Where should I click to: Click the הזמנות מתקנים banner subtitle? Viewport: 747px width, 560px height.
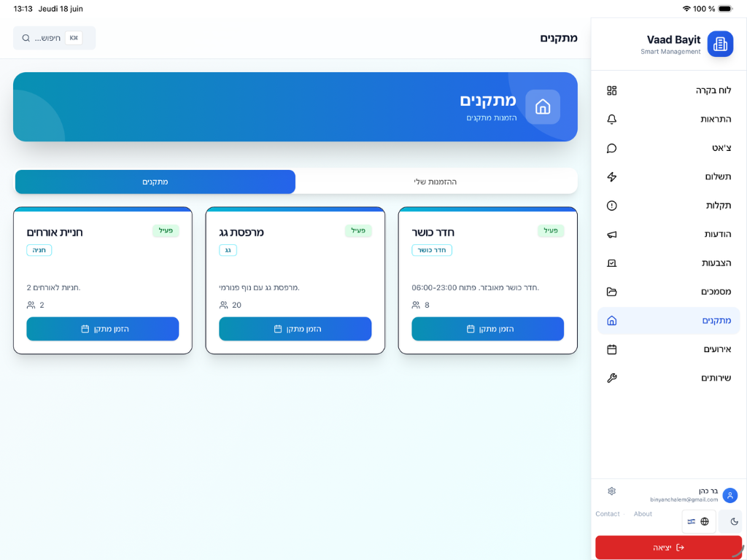[x=492, y=117]
